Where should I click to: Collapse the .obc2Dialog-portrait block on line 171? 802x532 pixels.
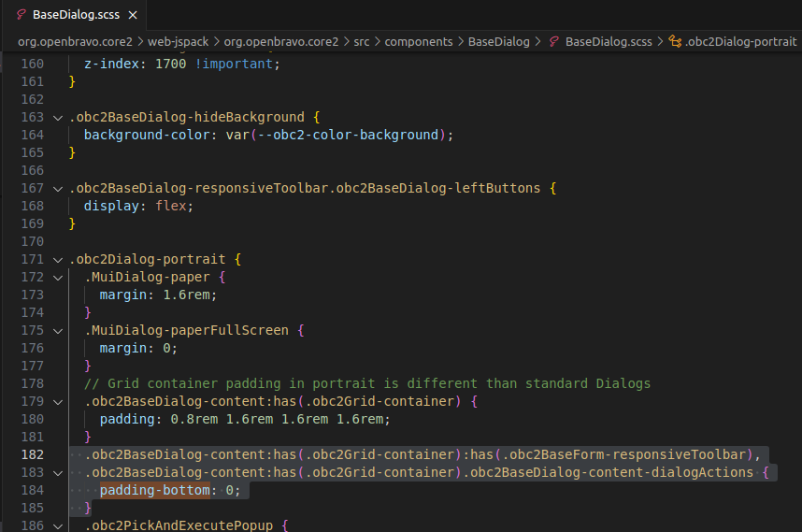tap(58, 260)
